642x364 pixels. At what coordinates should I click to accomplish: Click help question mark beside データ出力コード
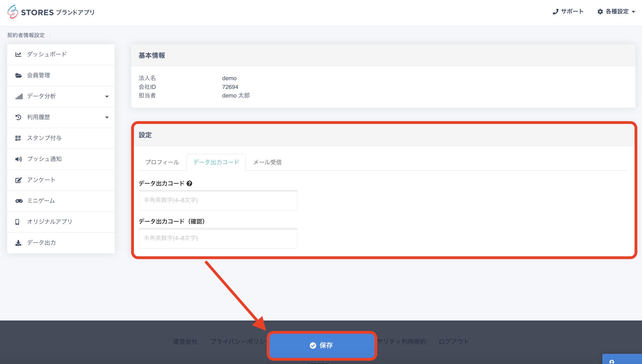coord(189,183)
